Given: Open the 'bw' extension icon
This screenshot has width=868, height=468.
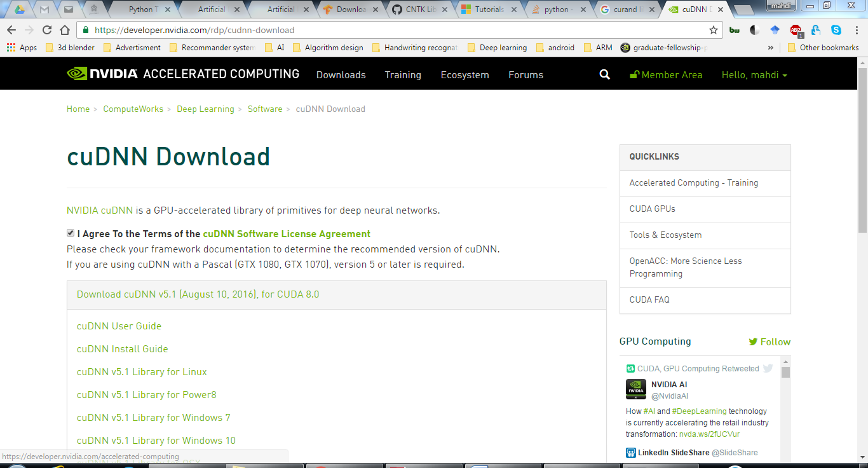Looking at the screenshot, I should point(734,30).
